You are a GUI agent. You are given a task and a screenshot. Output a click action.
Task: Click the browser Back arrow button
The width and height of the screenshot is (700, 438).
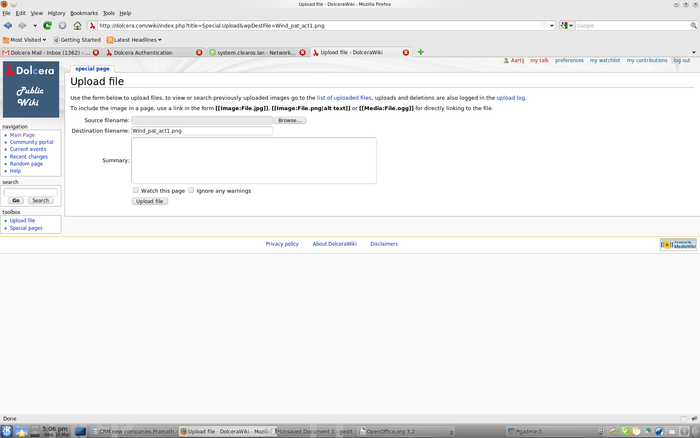click(x=9, y=25)
